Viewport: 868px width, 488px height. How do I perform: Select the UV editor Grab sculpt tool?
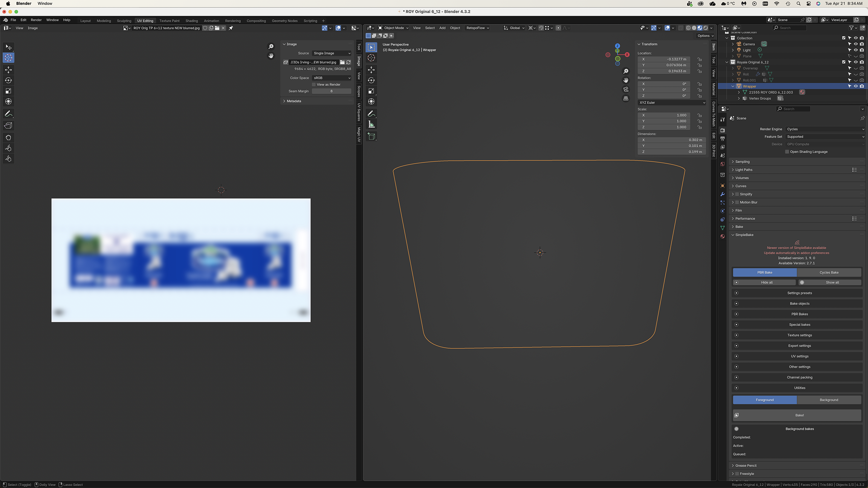(x=8, y=137)
